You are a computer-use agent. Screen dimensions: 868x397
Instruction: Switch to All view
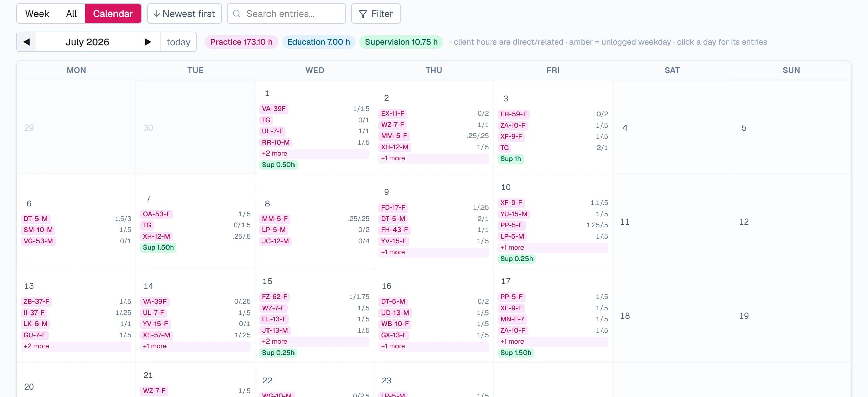pyautogui.click(x=71, y=14)
